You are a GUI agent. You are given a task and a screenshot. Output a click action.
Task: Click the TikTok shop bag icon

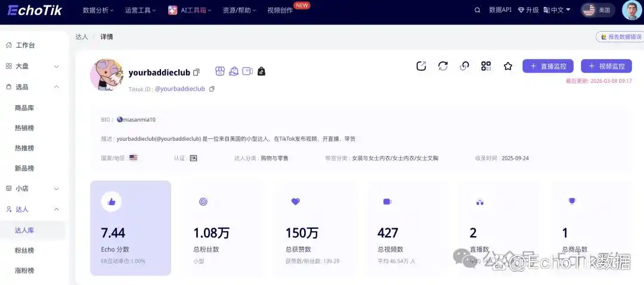[261, 72]
